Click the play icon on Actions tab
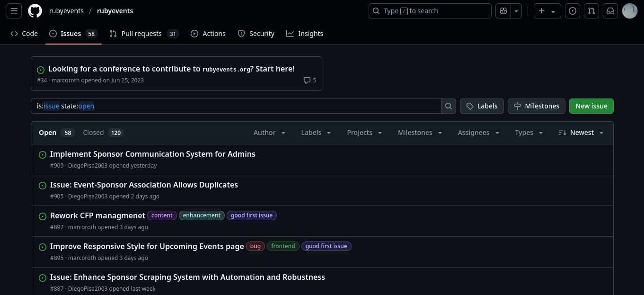The height and width of the screenshot is (295, 644). click(x=194, y=34)
